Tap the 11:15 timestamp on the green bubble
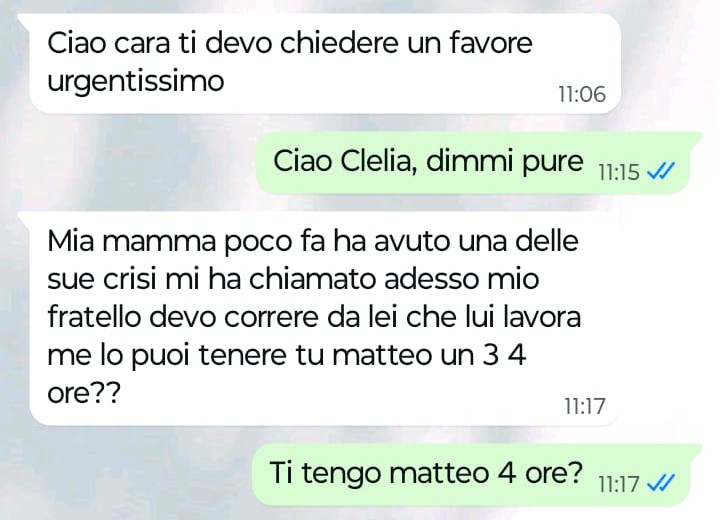Viewport: 720px width, 520px height. [619, 173]
